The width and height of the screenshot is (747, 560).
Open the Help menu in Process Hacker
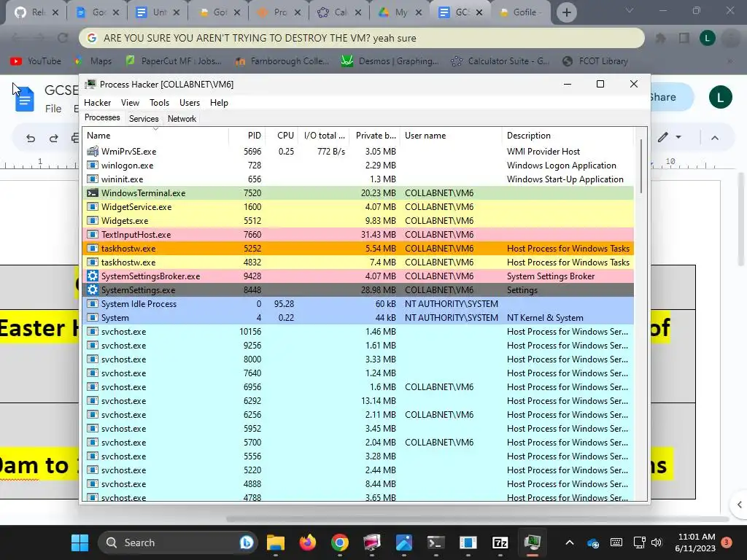point(219,102)
